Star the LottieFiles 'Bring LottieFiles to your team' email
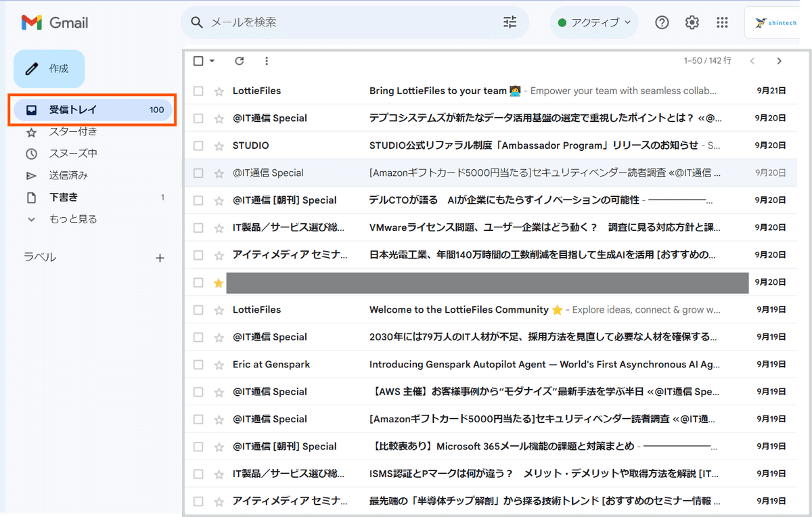Viewport: 812px width, 517px height. pos(219,91)
